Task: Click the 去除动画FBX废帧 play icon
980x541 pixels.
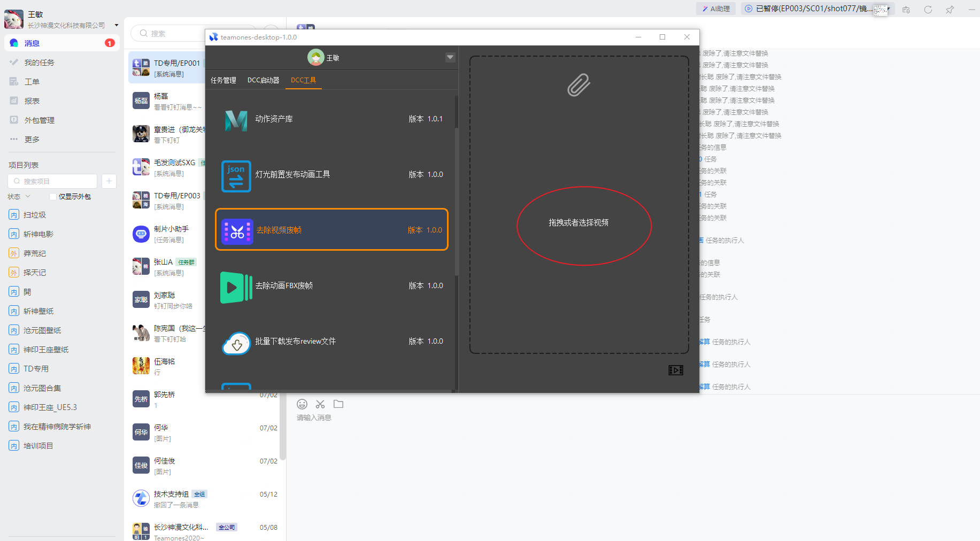Action: (236, 287)
